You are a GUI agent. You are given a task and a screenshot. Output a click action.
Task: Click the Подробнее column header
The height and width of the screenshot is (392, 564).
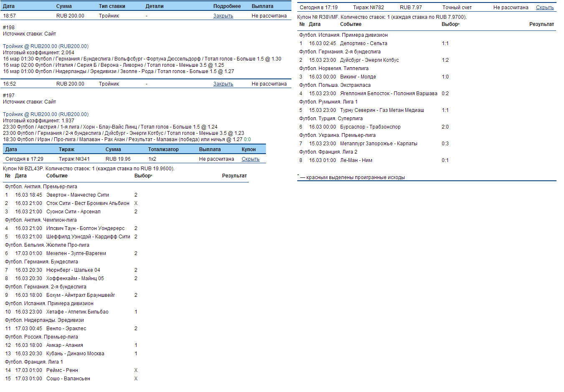point(227,6)
